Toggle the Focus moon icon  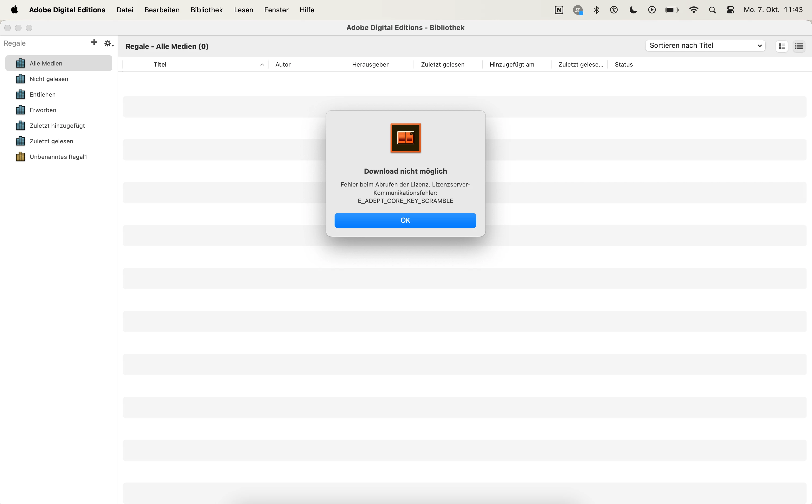tap(633, 10)
